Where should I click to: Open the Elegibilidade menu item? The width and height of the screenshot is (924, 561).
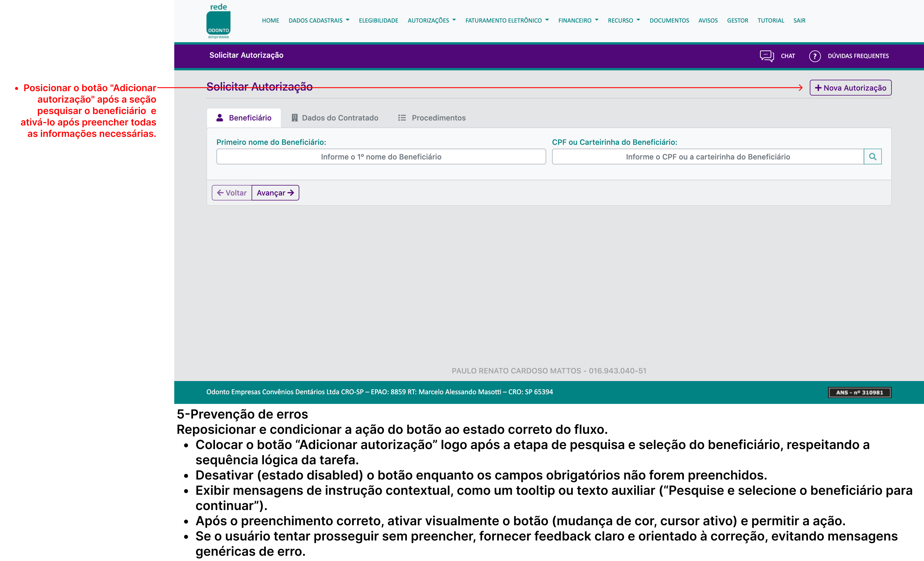378,20
